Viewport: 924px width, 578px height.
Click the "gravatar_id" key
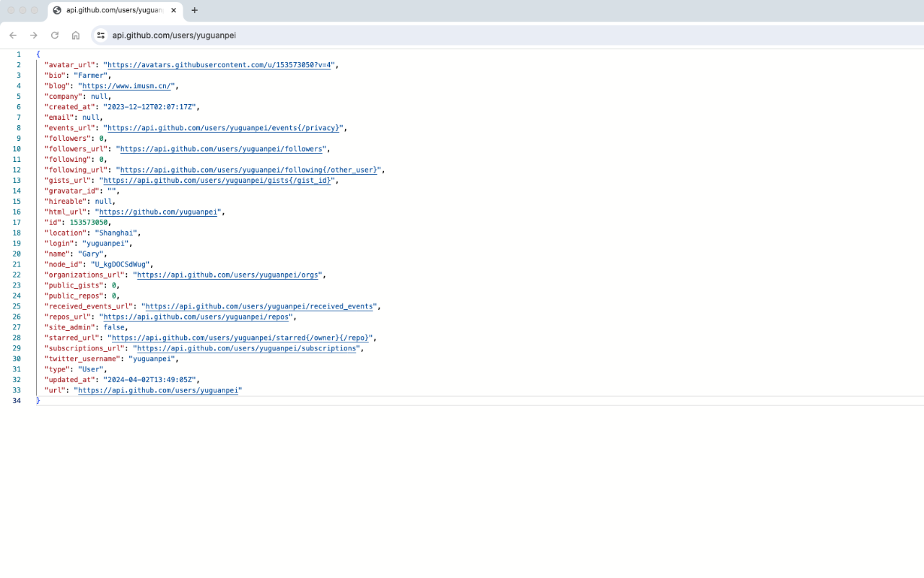(x=71, y=191)
